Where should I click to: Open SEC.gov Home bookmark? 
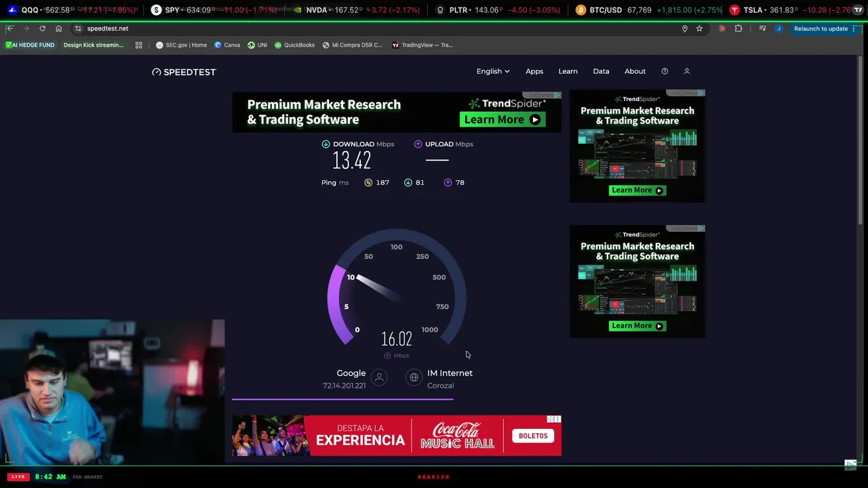181,45
